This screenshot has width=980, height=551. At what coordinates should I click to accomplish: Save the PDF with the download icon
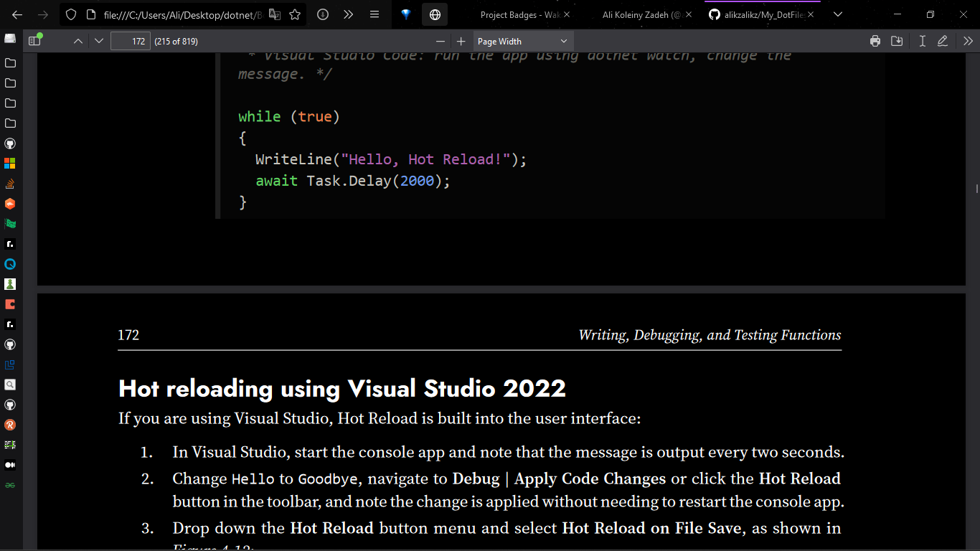897,41
